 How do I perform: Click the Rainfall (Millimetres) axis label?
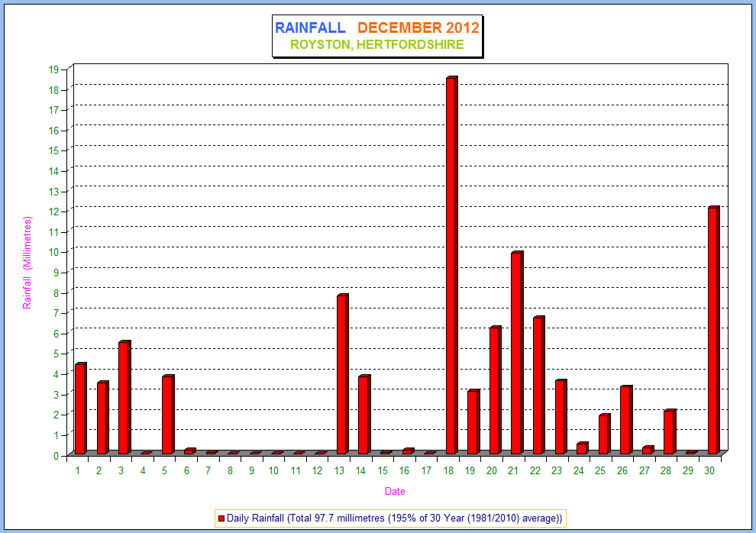[27, 263]
